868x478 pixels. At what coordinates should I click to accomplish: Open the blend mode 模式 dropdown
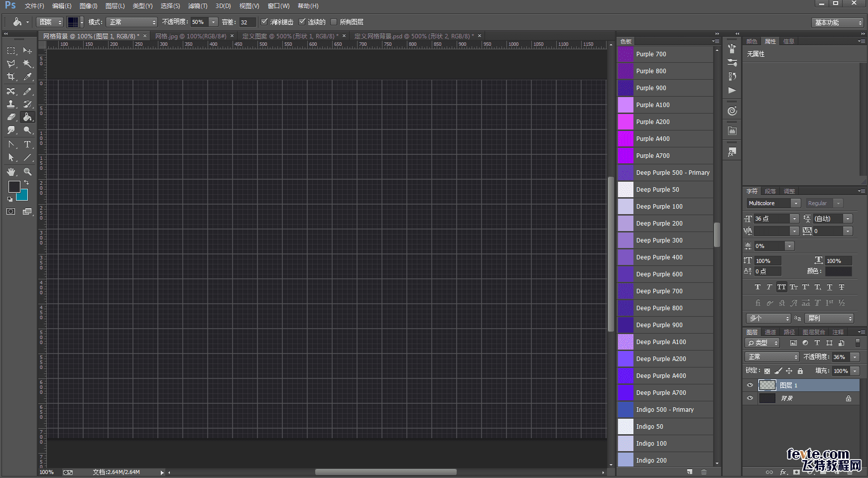tap(132, 22)
